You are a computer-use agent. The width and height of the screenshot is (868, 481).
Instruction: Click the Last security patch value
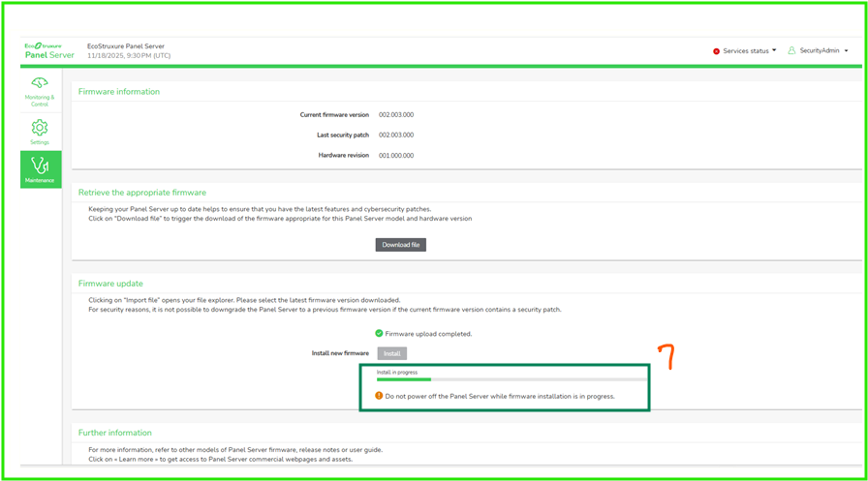(x=396, y=135)
